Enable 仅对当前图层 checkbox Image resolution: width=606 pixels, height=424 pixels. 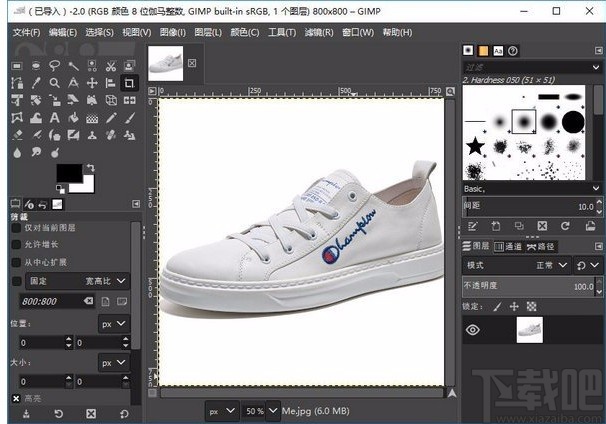16,228
